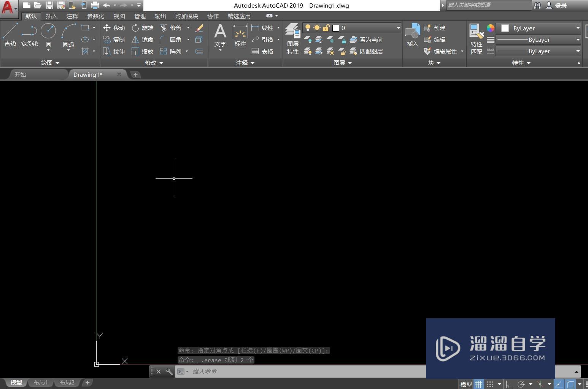
Task: Click the command line input field
Action: click(x=304, y=371)
